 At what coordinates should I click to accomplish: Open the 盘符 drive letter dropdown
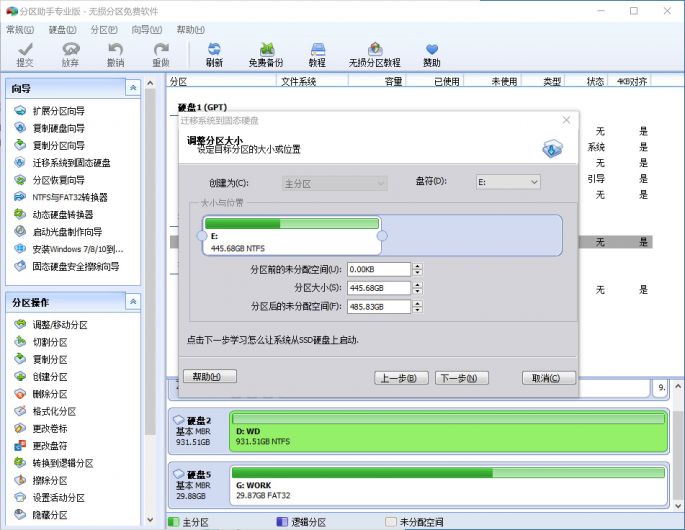pyautogui.click(x=507, y=182)
